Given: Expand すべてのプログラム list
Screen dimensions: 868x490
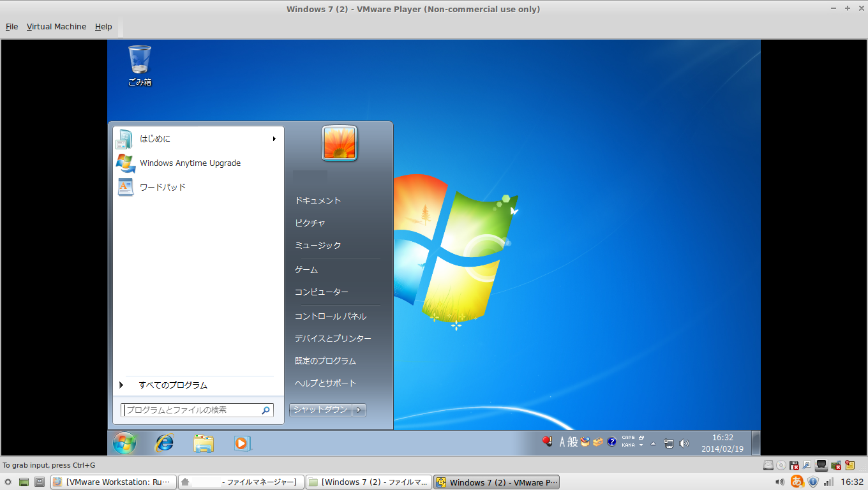Looking at the screenshot, I should (198, 385).
